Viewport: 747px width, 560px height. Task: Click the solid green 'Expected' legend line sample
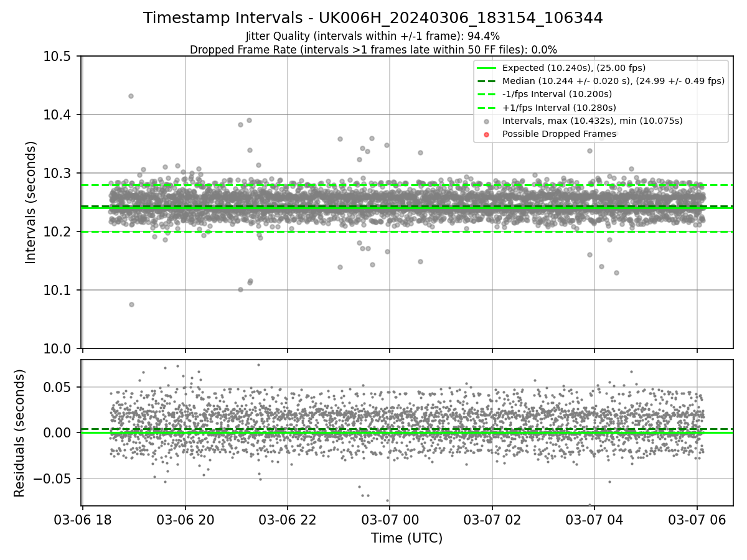click(487, 68)
